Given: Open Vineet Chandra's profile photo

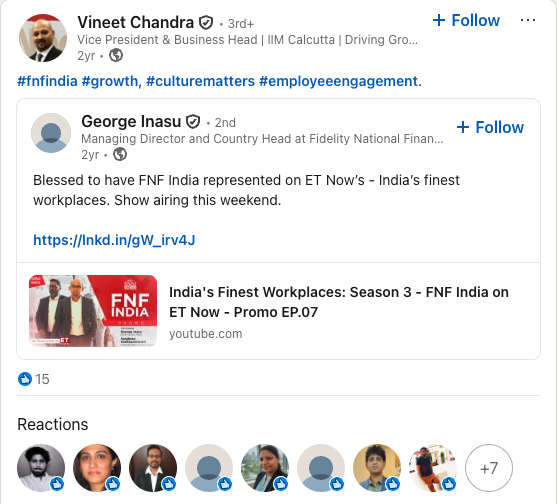Looking at the screenshot, I should coord(43,38).
